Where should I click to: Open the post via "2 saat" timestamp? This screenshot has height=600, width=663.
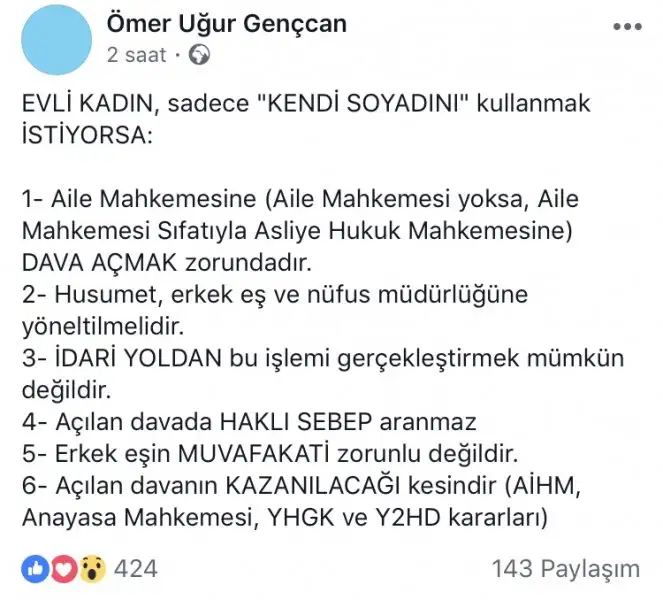[137, 56]
